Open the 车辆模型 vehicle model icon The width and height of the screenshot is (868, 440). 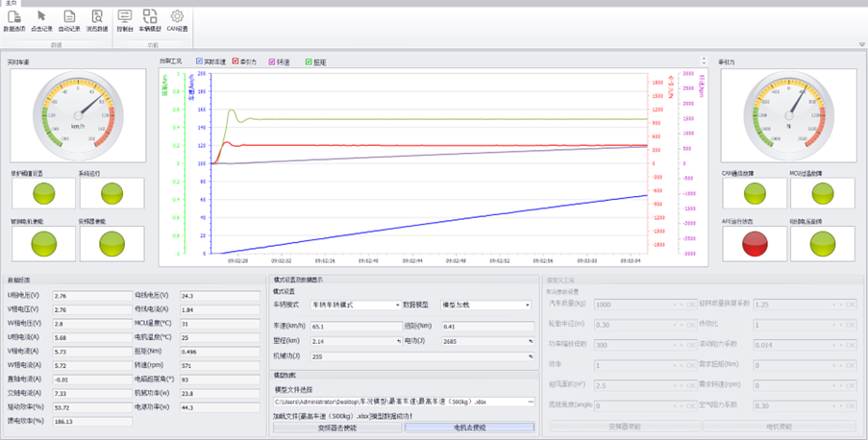pyautogui.click(x=150, y=20)
